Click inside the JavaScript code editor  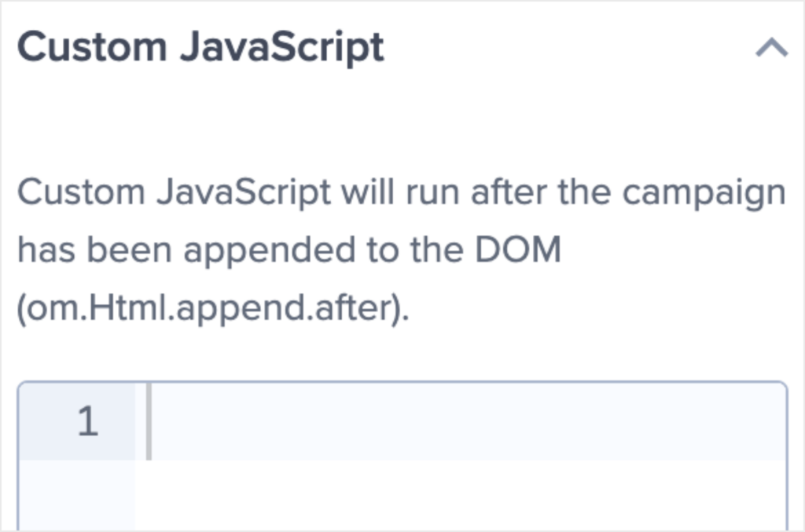point(393,422)
